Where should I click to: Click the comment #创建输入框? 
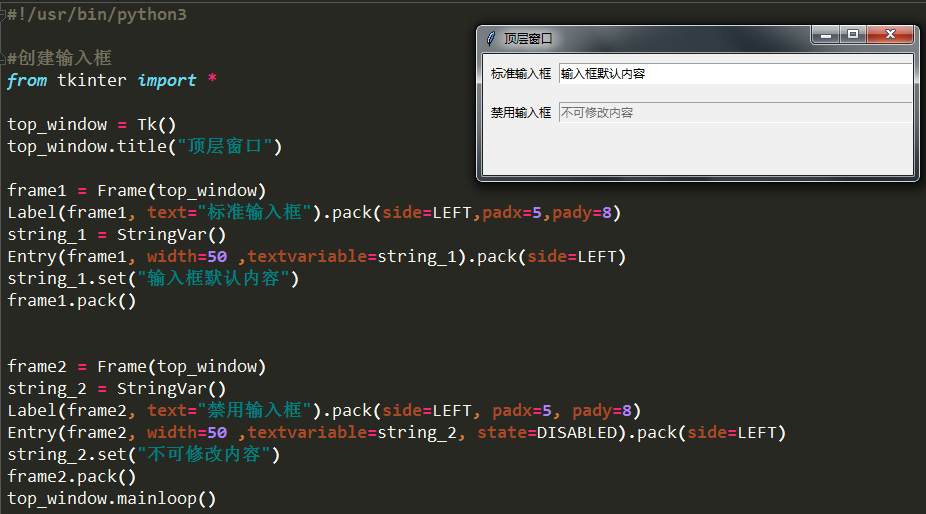point(59,58)
